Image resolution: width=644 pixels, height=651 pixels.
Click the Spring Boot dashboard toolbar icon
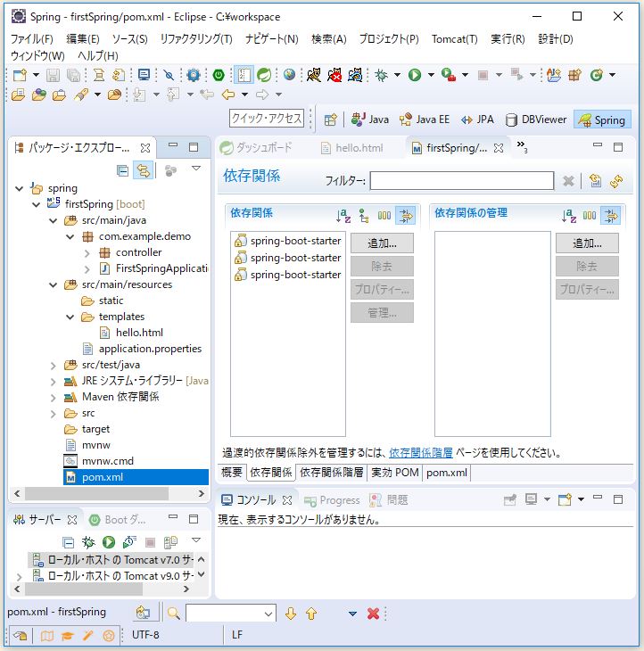pos(264,75)
